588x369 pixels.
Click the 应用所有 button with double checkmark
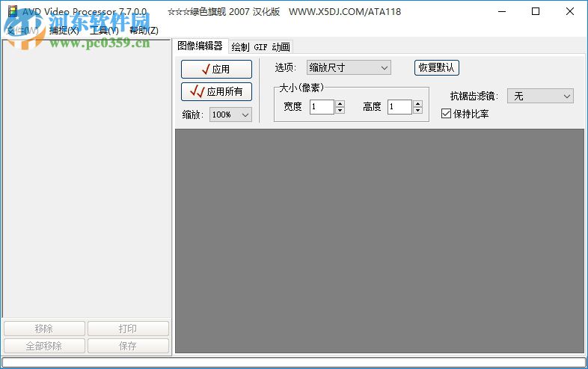(216, 91)
